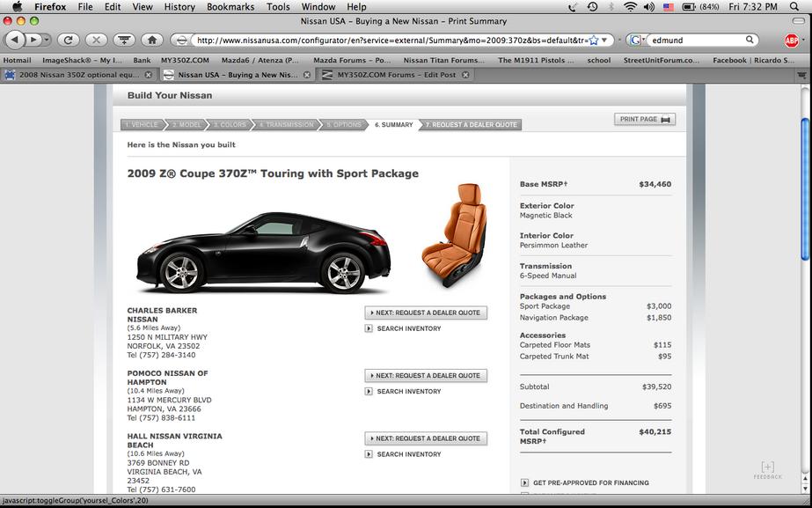Request a dealer quote from Pomoco Nissan
The image size is (812, 508).
(426, 375)
